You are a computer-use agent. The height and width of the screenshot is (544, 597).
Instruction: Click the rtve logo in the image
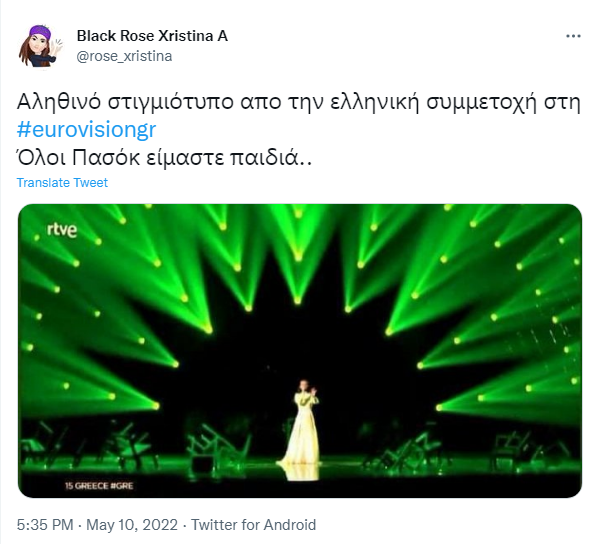(62, 230)
